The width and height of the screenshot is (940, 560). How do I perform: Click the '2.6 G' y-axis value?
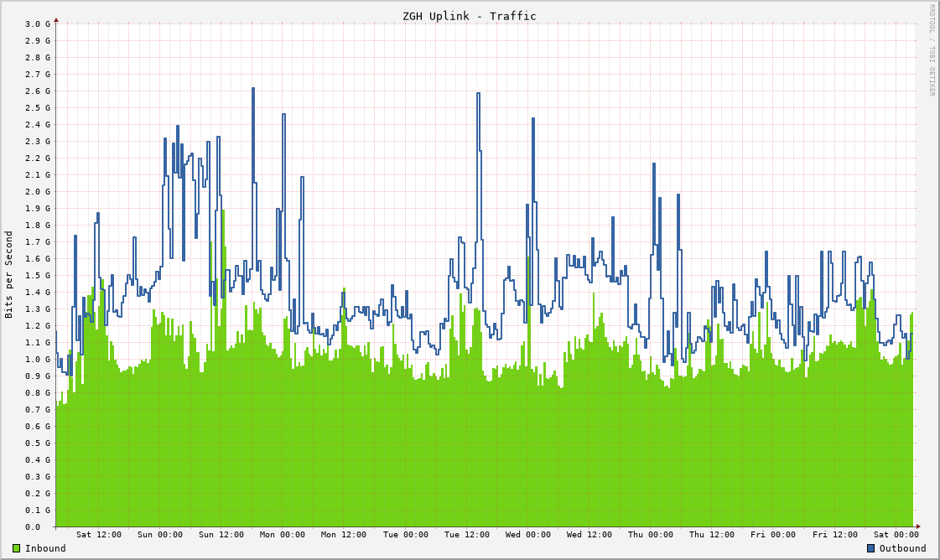(x=38, y=91)
